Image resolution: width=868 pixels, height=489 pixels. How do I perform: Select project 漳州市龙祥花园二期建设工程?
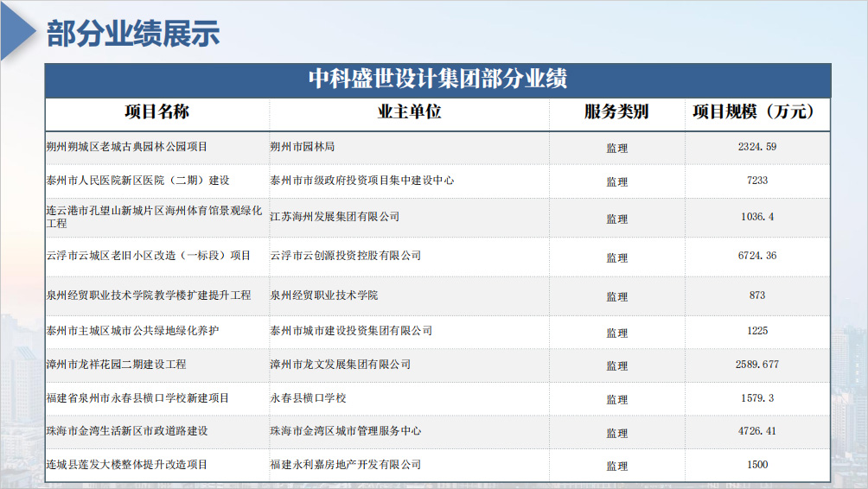click(x=116, y=365)
